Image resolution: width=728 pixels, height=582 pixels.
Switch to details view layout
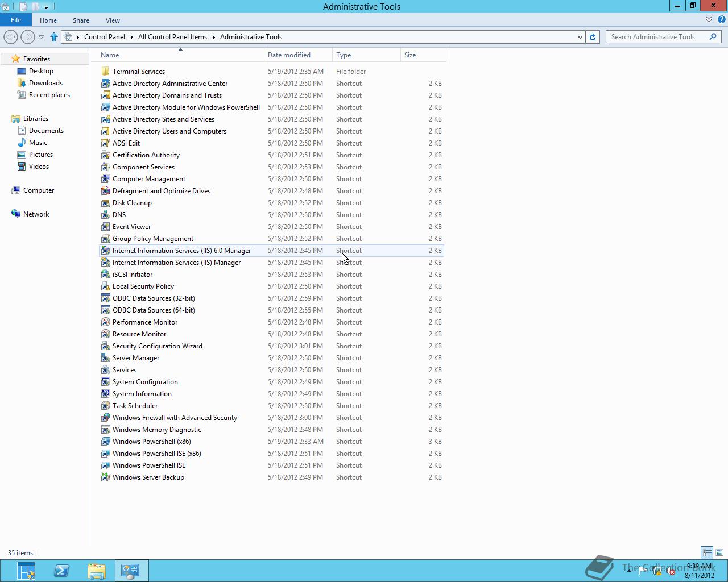point(707,552)
